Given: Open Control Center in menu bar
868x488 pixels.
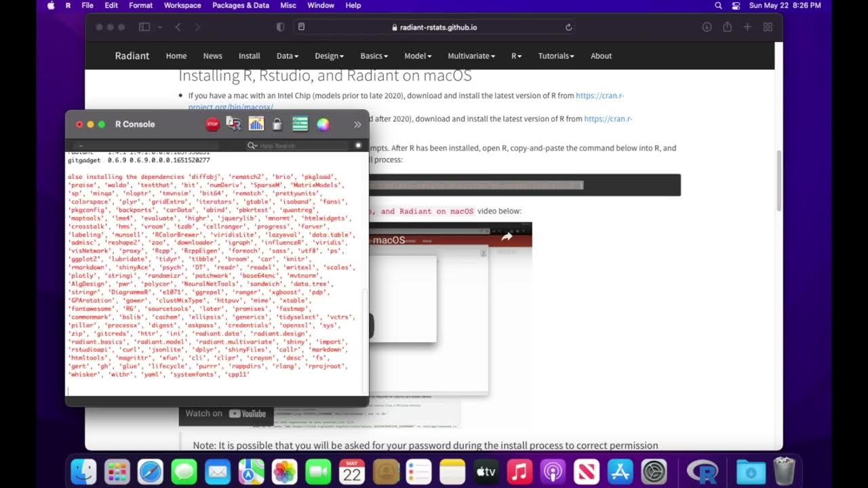Looking at the screenshot, I should [x=736, y=5].
